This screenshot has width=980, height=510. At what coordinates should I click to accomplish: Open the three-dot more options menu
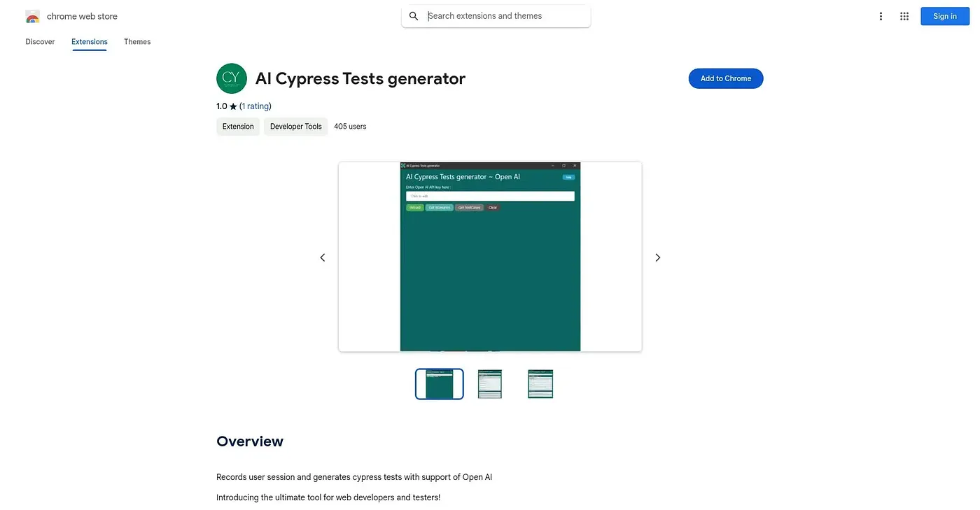[881, 16]
